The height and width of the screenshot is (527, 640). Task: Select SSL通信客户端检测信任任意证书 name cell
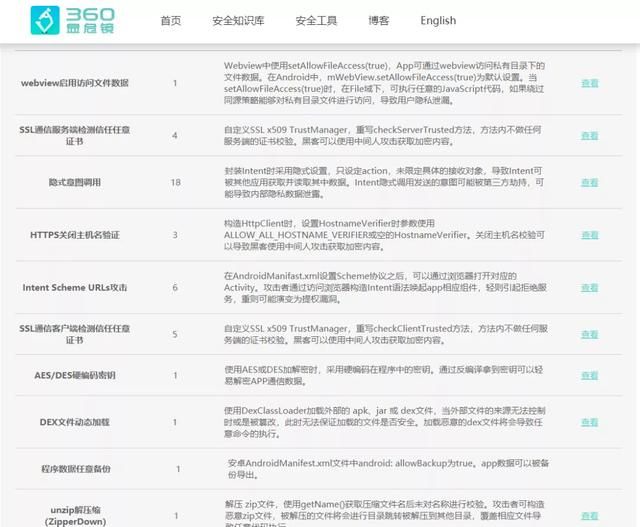[x=75, y=334]
